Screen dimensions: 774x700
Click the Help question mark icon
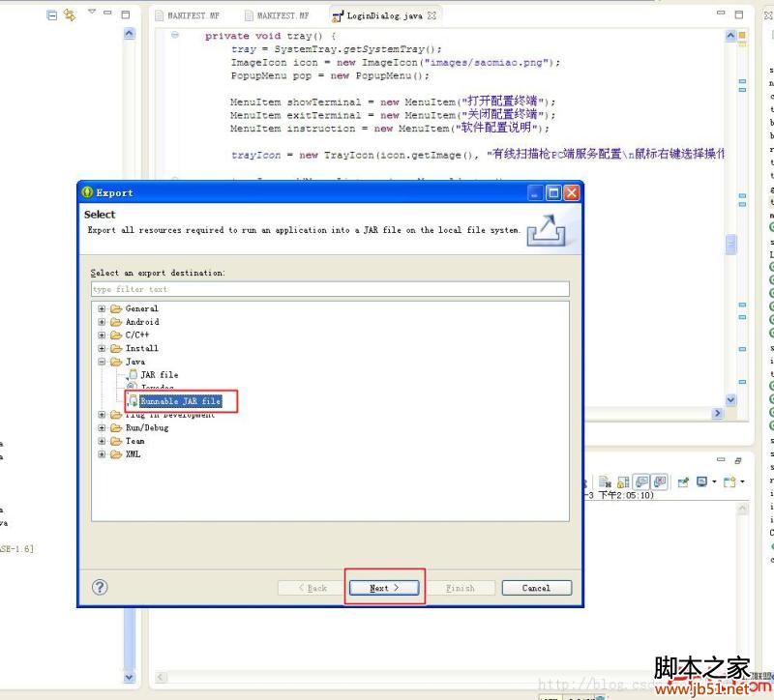coord(100,587)
